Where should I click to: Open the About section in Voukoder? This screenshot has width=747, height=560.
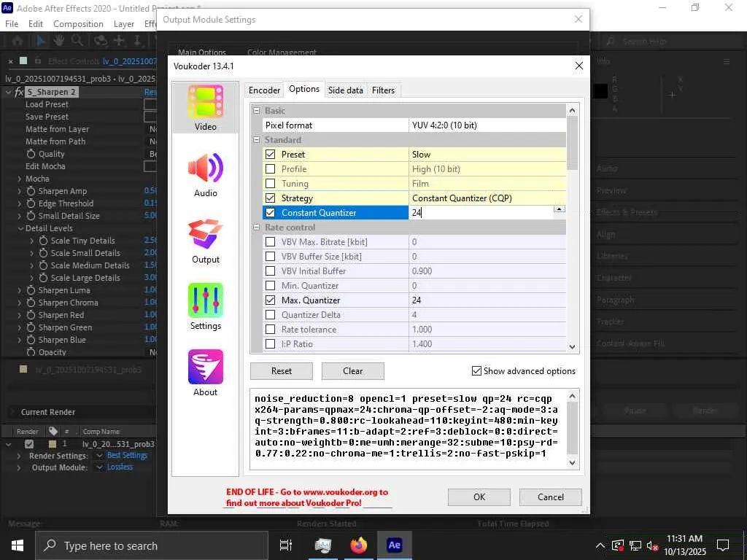(x=205, y=373)
